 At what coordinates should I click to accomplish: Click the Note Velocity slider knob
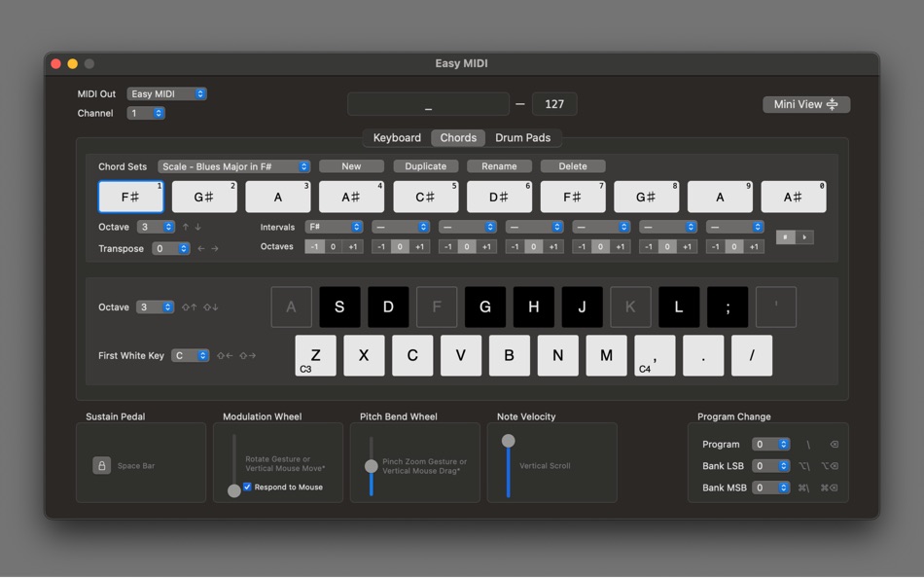pos(509,441)
